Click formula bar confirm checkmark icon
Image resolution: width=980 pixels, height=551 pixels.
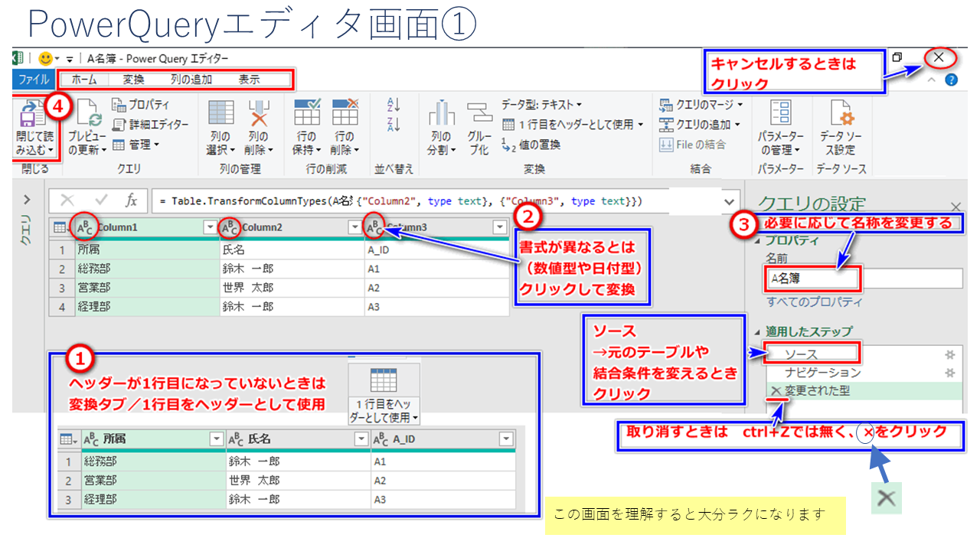coord(101,201)
